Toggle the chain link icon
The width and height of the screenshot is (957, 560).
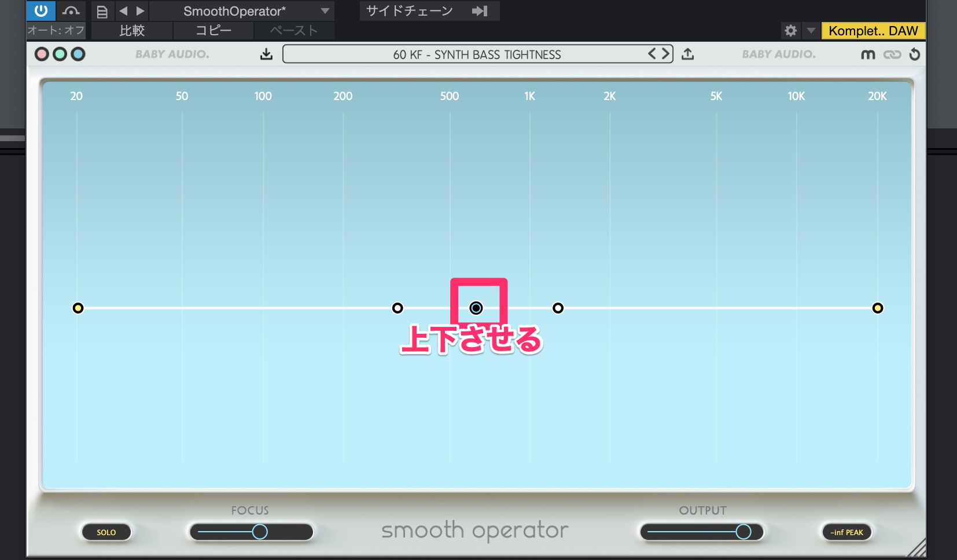(x=892, y=54)
